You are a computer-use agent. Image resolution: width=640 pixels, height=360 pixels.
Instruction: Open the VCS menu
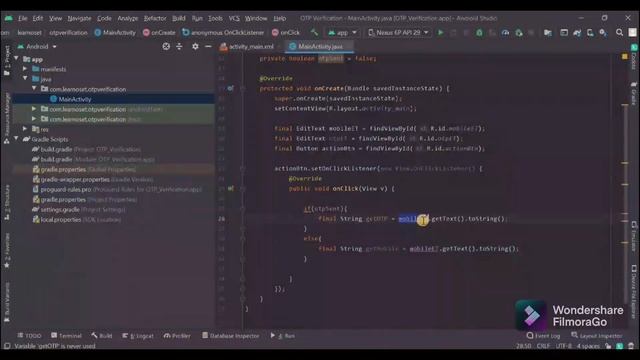pos(234,18)
